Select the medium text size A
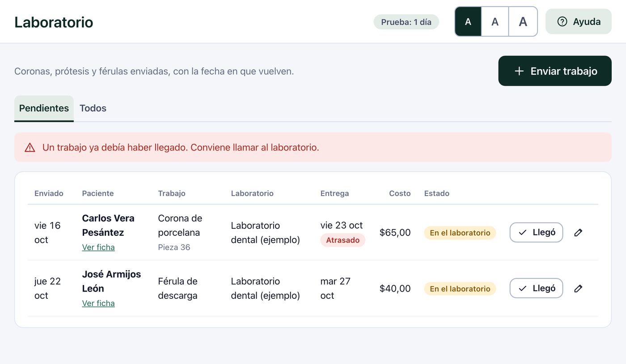Screen dimensions: 626x364 (495, 21)
